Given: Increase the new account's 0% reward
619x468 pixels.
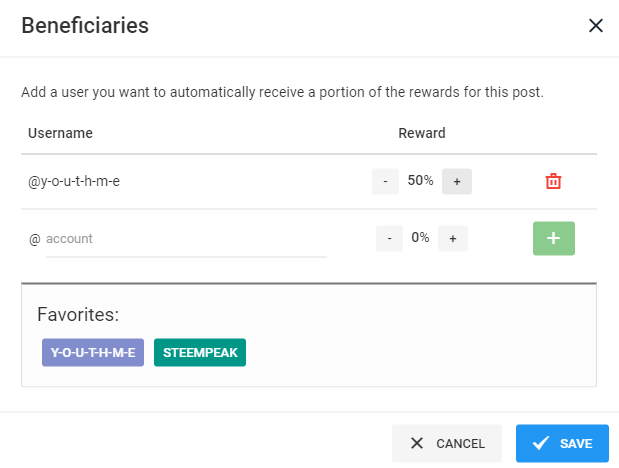Looking at the screenshot, I should [x=453, y=238].
